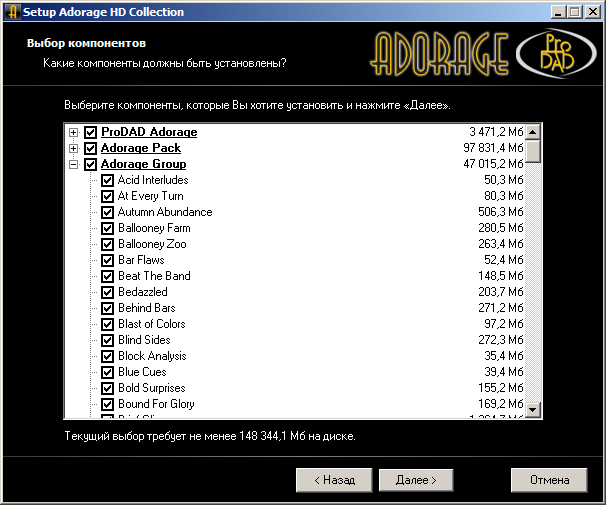Toggle the Acid Interludes checkbox
This screenshot has width=606, height=505.
(107, 180)
